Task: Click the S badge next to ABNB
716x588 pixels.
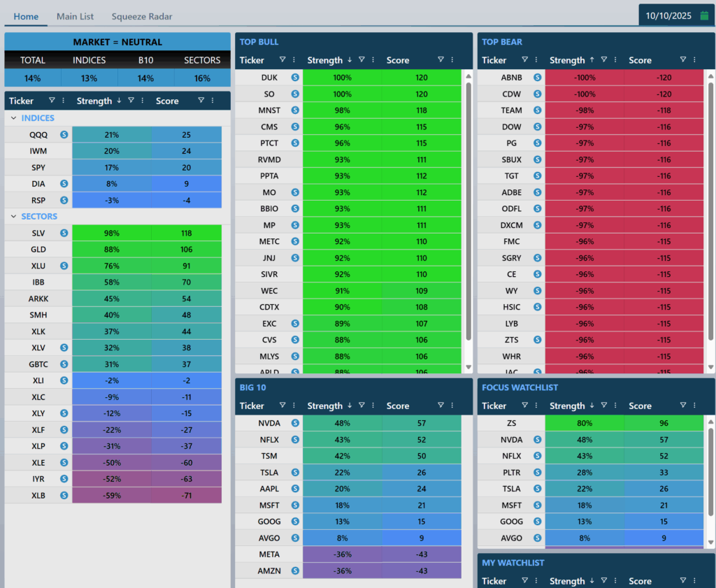Action: coord(538,78)
